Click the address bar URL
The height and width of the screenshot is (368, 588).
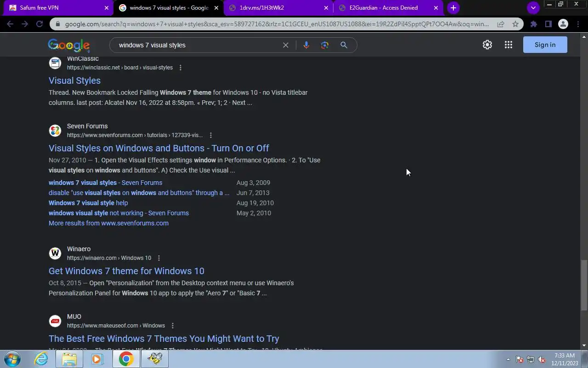[277, 24]
